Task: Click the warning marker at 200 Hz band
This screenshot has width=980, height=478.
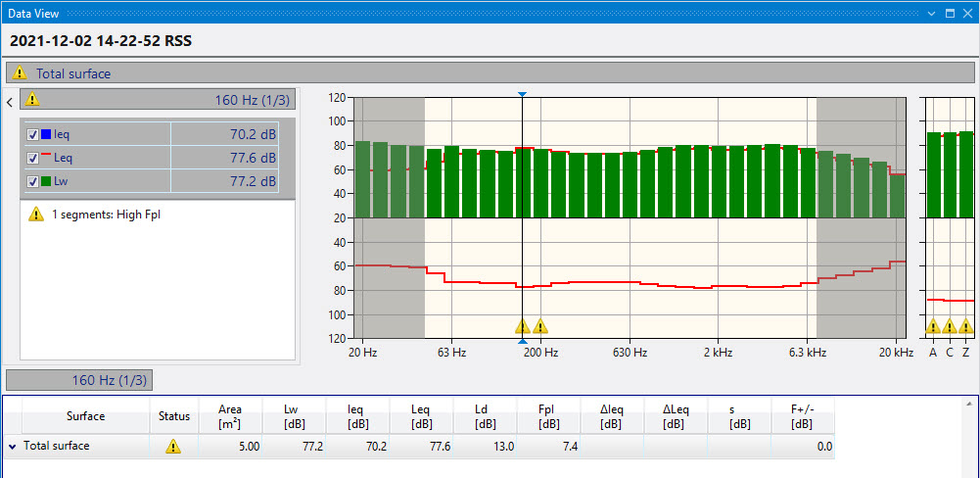Action: 540,326
